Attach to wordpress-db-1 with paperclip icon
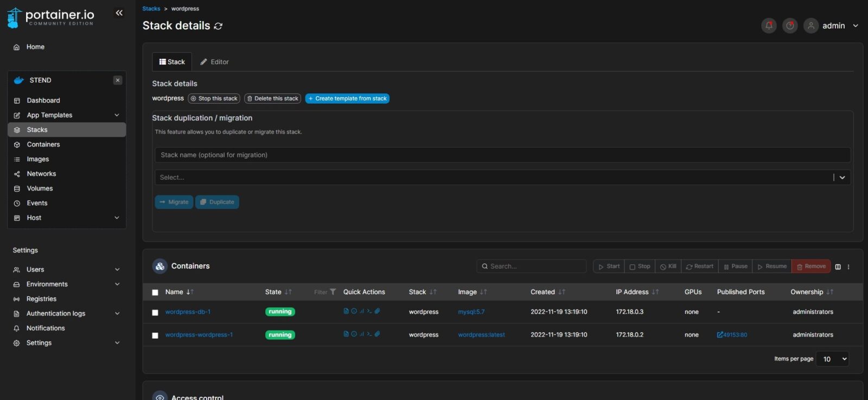868x400 pixels. click(377, 311)
